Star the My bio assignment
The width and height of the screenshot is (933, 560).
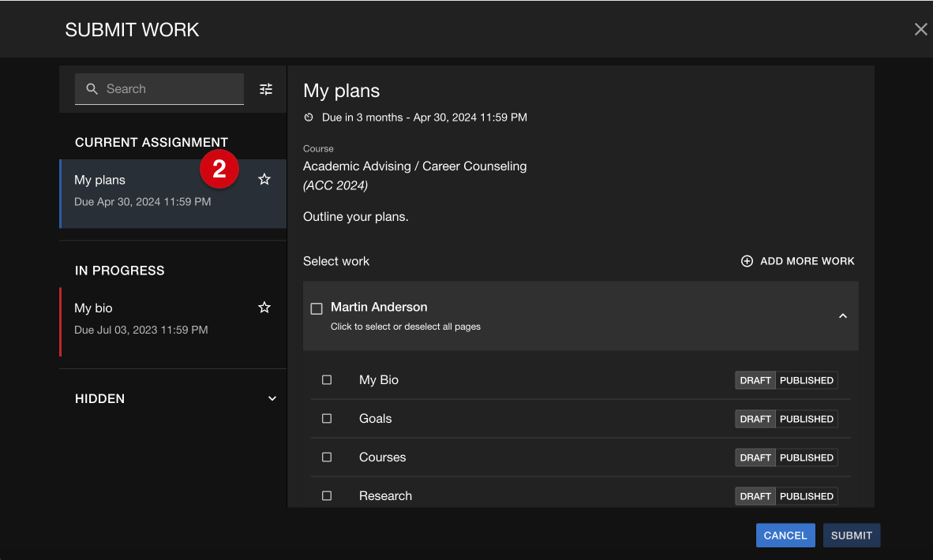[x=264, y=307]
